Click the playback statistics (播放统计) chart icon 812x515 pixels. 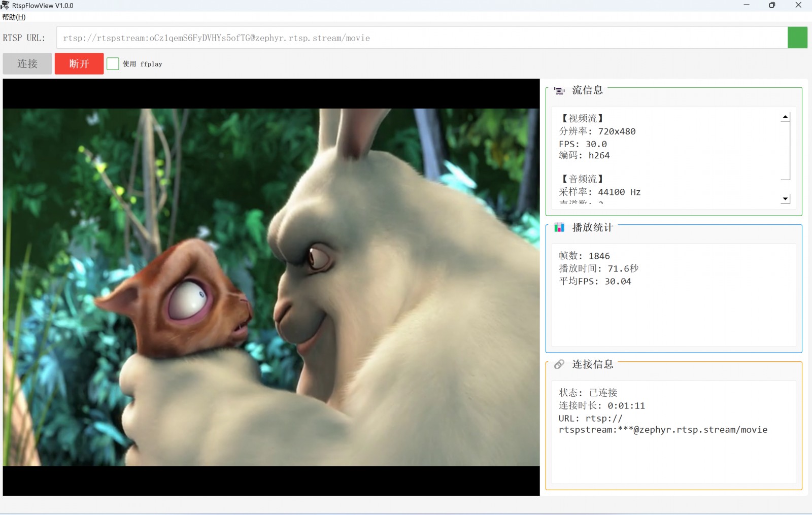click(559, 227)
